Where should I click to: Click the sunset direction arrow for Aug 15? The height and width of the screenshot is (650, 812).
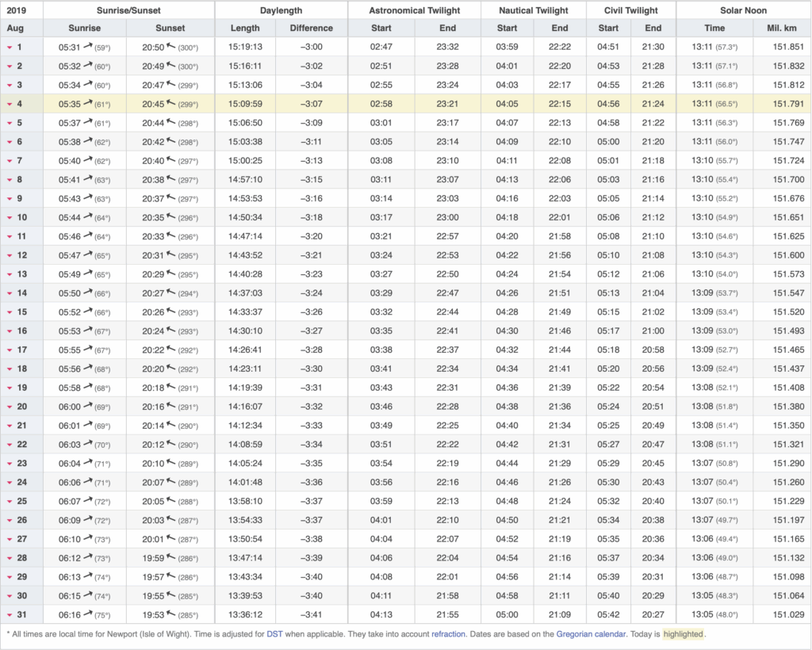(x=171, y=312)
